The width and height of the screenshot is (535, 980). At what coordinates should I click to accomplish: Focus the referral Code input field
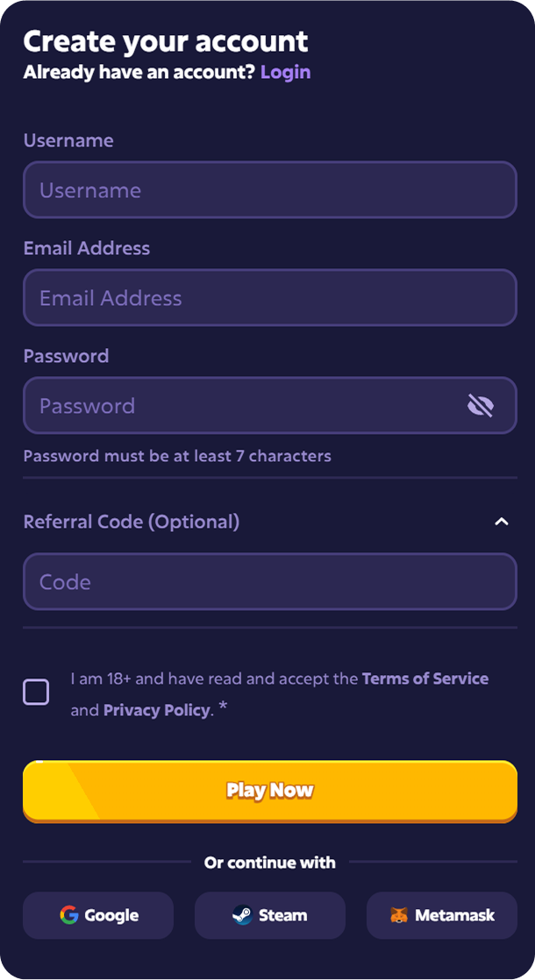coord(270,582)
